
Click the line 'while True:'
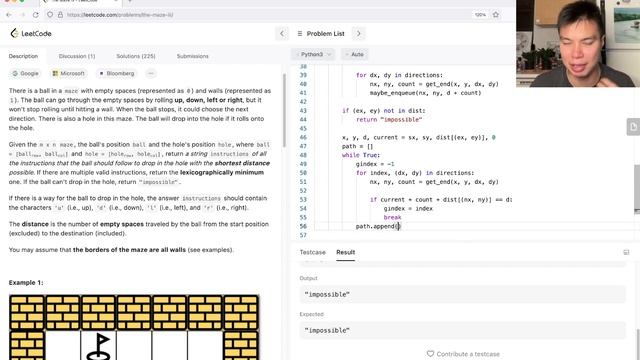pos(361,155)
